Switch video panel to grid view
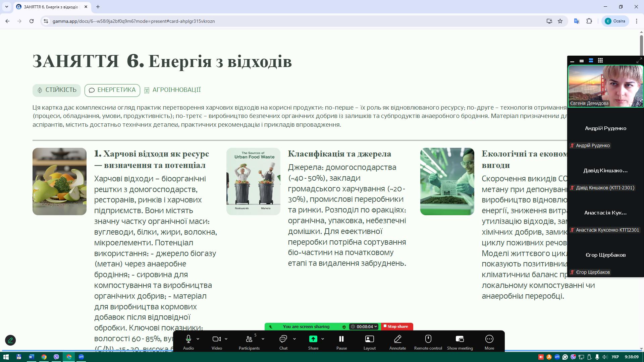 click(x=600, y=61)
